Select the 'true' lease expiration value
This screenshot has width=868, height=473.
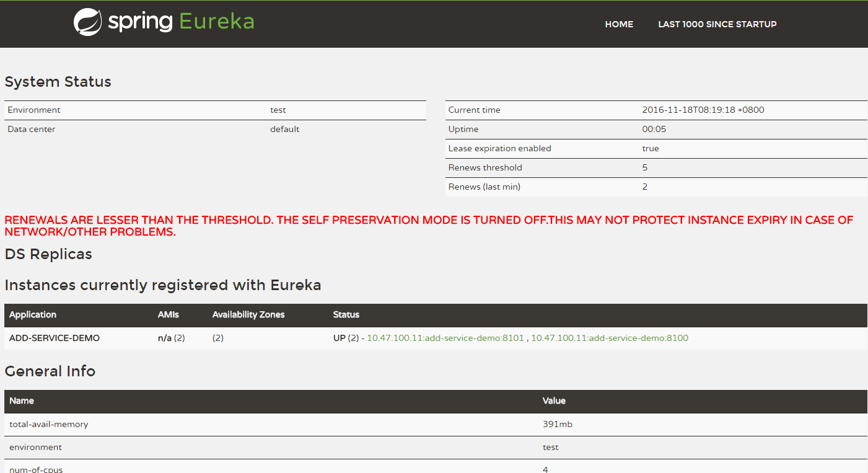point(651,148)
